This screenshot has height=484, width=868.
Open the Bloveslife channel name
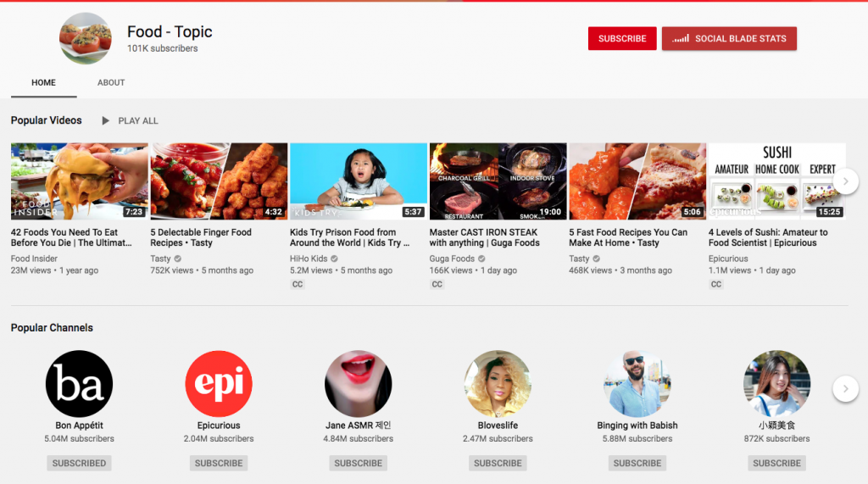(498, 426)
